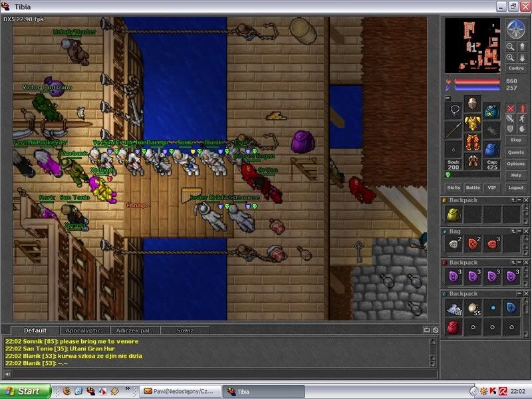Switch to the Default chat tab
Image resolution: width=532 pixels, height=399 pixels.
click(x=35, y=331)
